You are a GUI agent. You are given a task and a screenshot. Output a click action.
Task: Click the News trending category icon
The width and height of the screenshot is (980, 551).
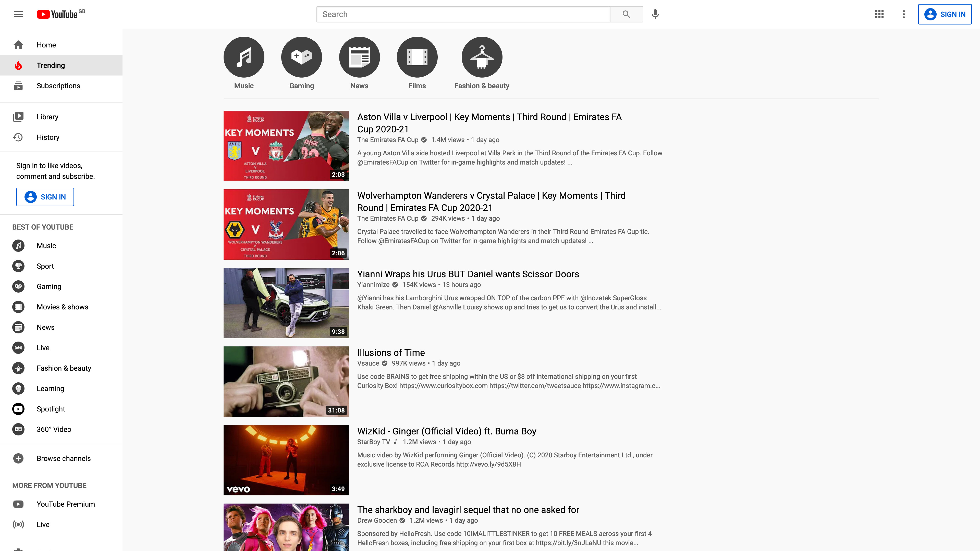click(x=359, y=57)
